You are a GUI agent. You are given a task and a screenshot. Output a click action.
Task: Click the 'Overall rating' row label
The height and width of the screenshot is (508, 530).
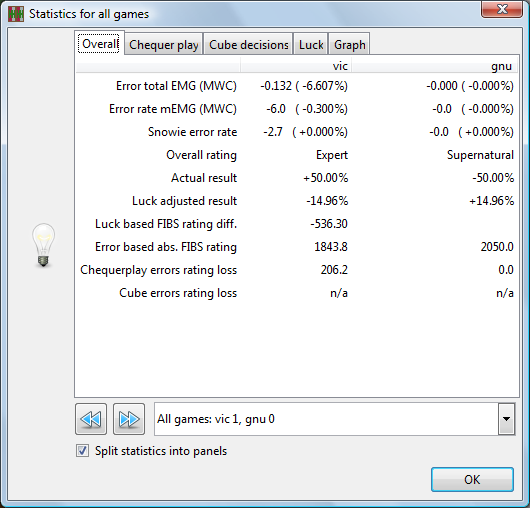(x=201, y=155)
